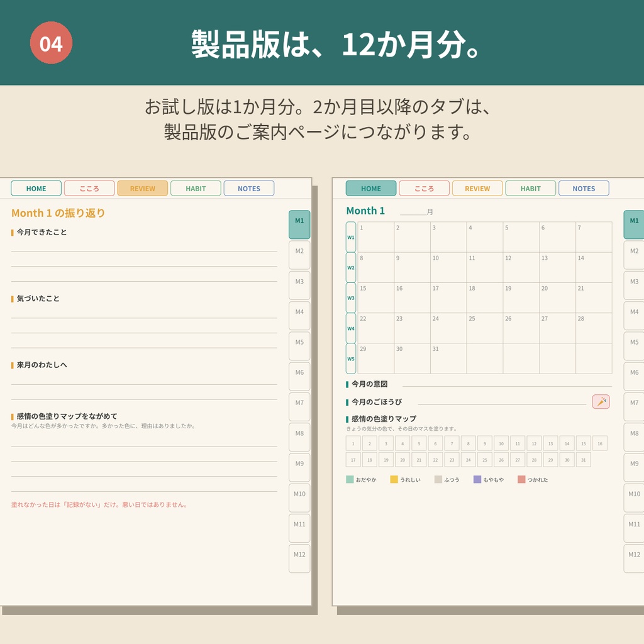644x644 pixels.
Task: Go to M5 side tab on left page
Action: pos(299,347)
